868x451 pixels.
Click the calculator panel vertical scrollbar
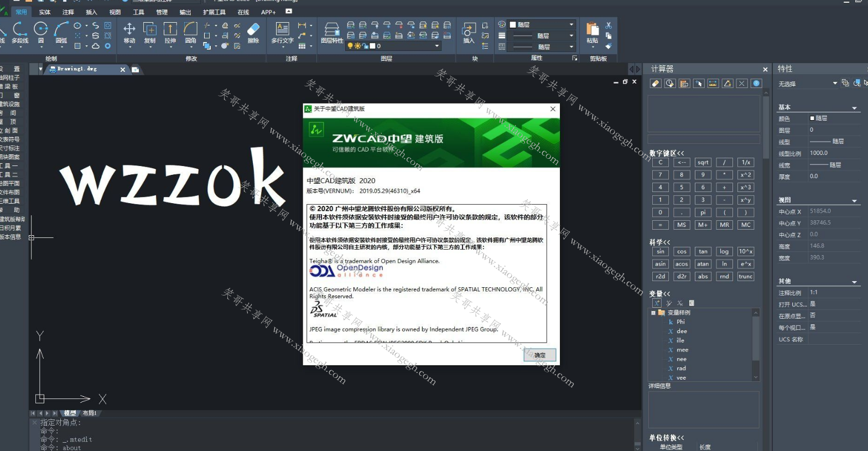point(766,127)
